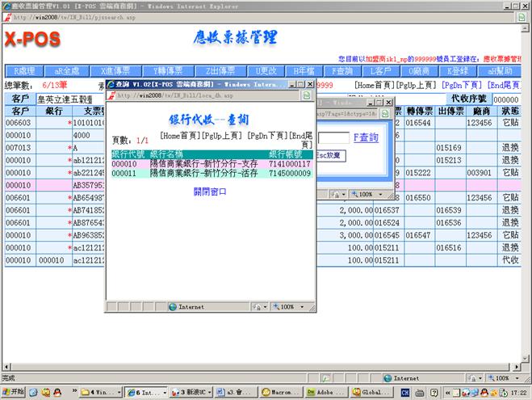This screenshot has height=400, width=532.
Task: Open the Global taskbar application
Action: click(370, 392)
